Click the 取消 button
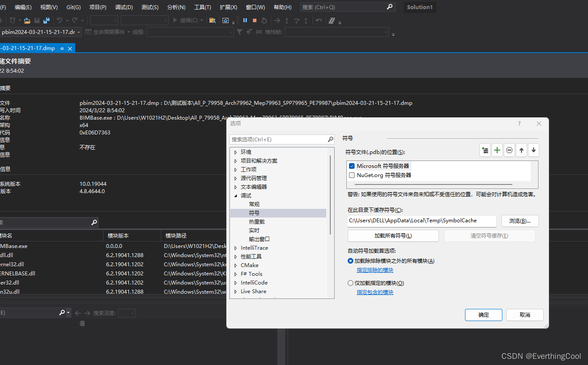 coord(525,315)
